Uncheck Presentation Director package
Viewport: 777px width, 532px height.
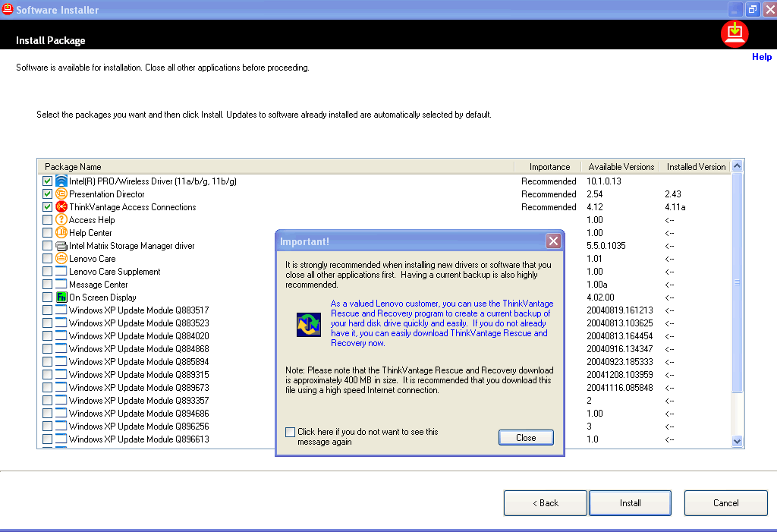point(48,194)
